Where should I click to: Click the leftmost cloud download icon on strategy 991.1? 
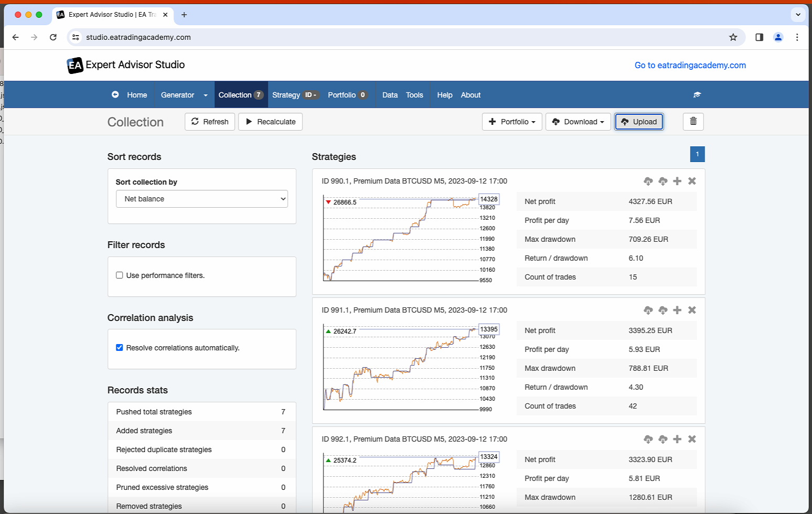[648, 310]
